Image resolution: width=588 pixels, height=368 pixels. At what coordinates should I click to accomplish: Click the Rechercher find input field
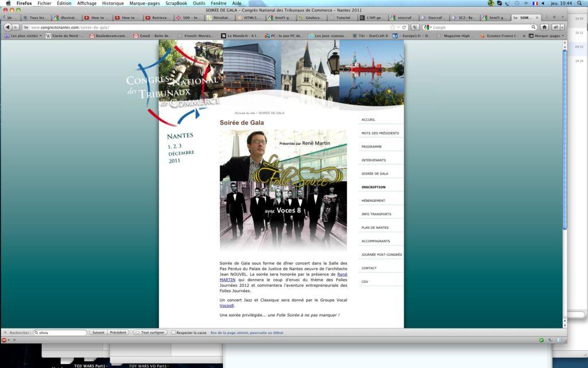(60, 333)
